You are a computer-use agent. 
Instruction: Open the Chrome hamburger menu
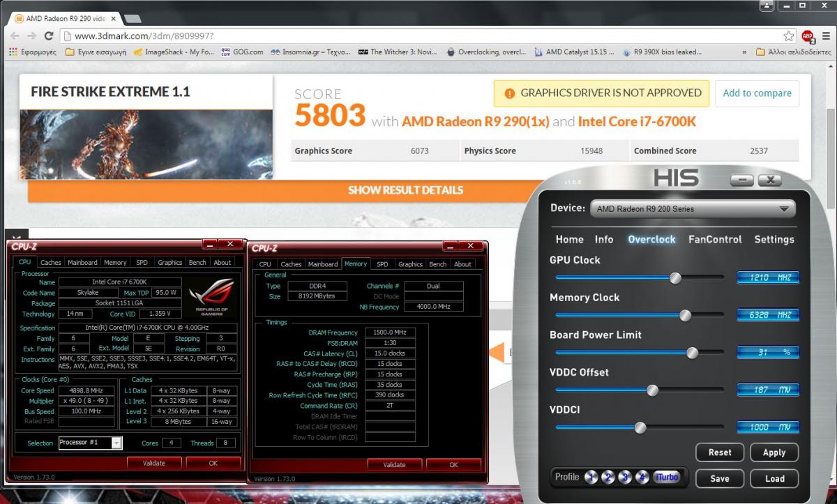click(825, 36)
